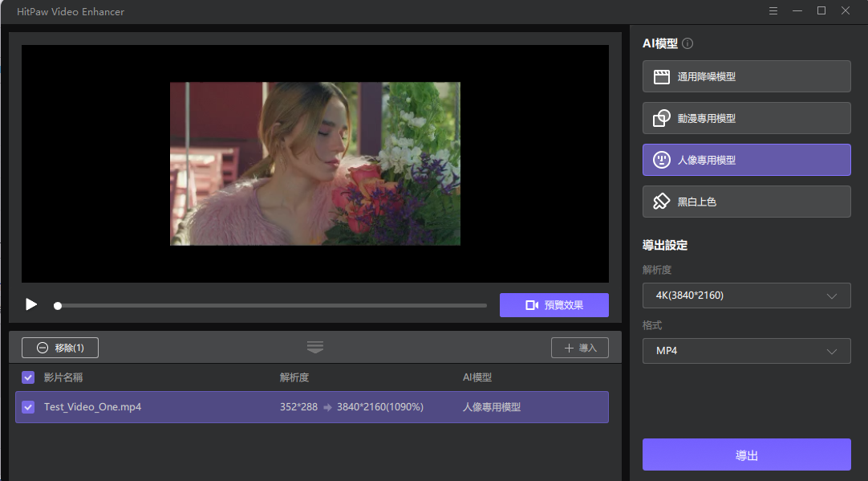
Task: Select the 通用降噪模型 model
Action: tap(746, 76)
